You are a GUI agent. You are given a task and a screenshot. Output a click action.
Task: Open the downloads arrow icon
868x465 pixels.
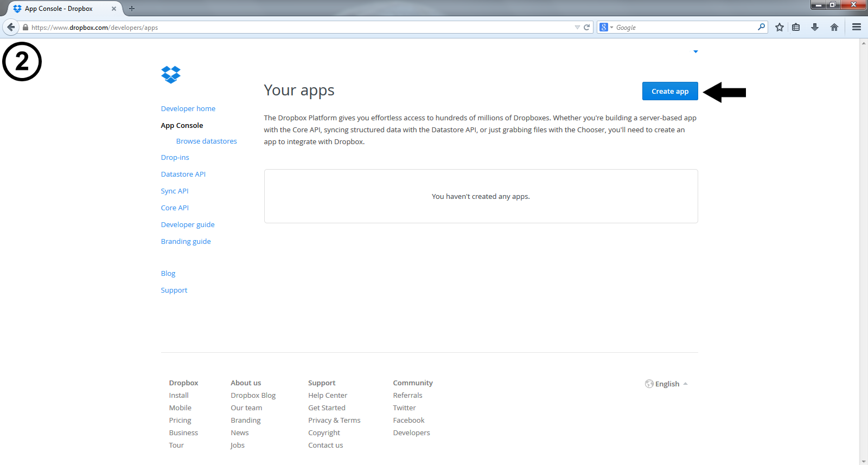[815, 27]
